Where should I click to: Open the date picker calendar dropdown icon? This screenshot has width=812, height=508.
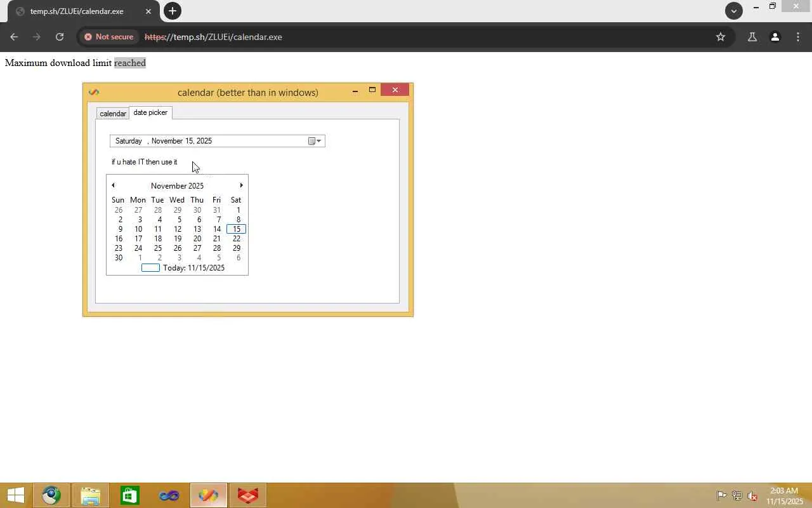(x=315, y=141)
